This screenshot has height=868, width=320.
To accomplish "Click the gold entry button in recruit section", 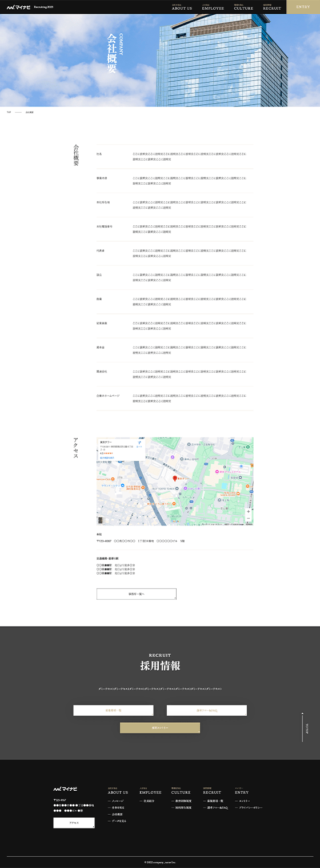I will click(160, 728).
